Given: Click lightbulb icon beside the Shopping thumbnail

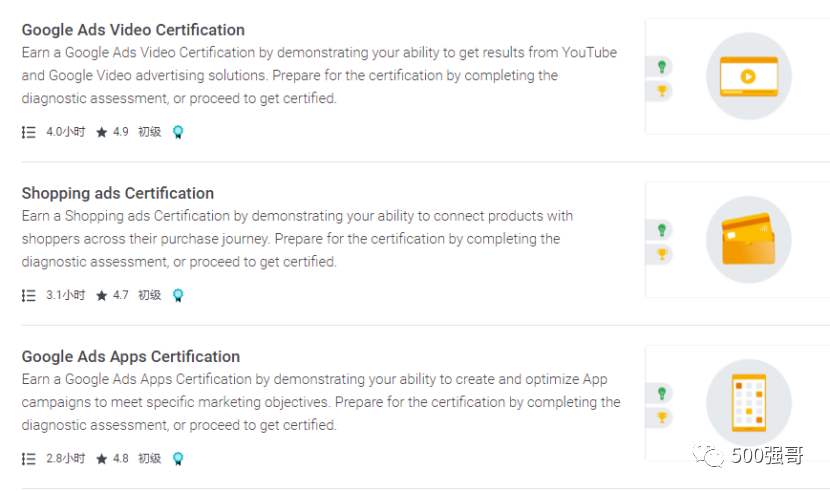Looking at the screenshot, I should (x=661, y=230).
